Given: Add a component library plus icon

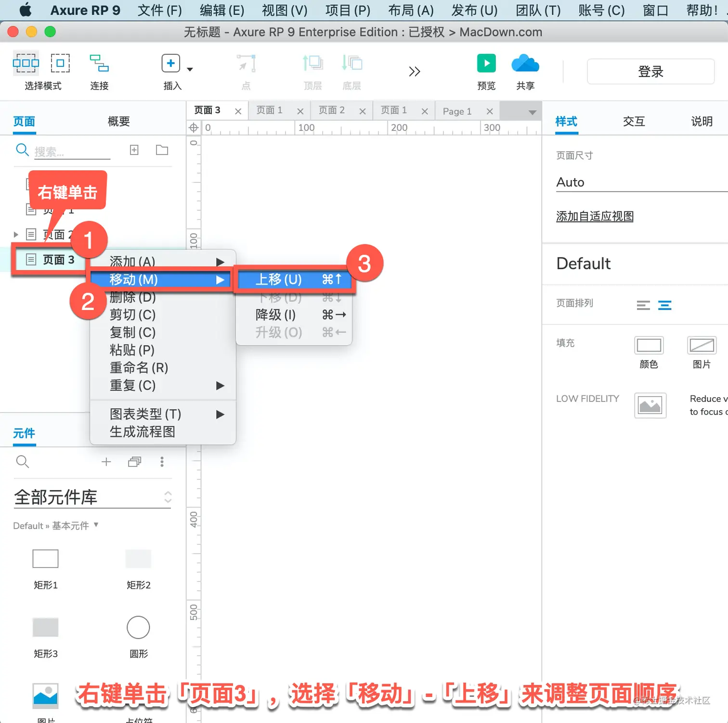Looking at the screenshot, I should (x=106, y=462).
